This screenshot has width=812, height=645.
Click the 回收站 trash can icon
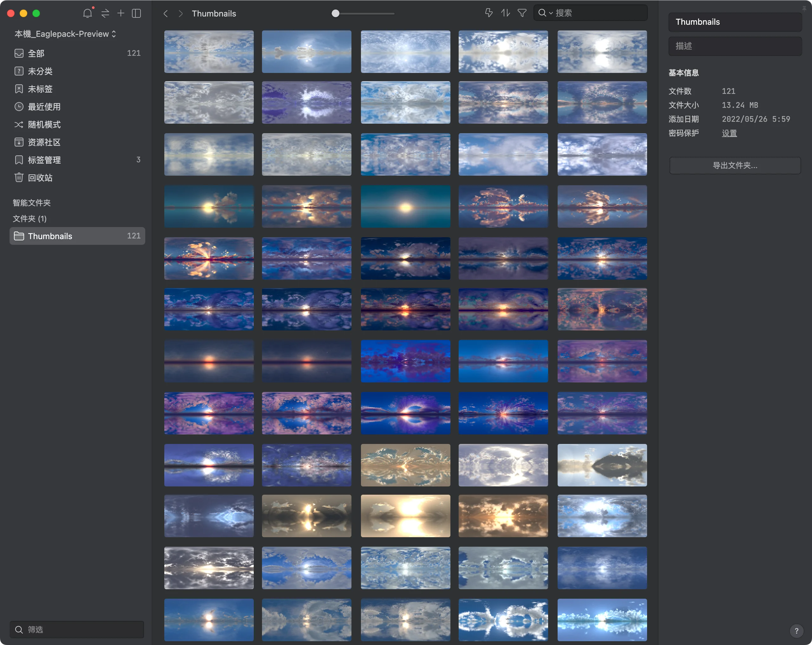tap(19, 177)
